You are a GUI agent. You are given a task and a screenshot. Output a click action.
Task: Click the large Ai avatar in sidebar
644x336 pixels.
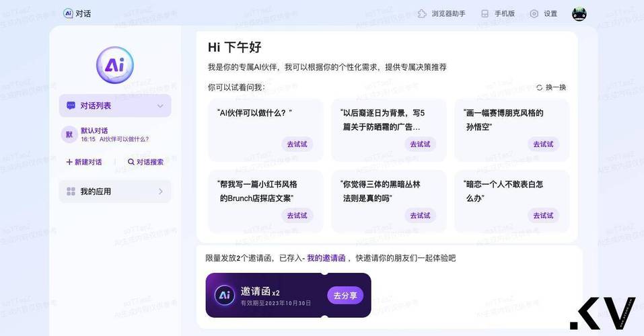click(115, 65)
